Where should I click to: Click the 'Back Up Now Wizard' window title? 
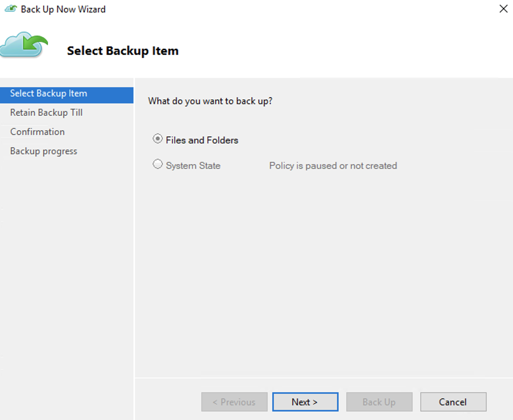63,9
